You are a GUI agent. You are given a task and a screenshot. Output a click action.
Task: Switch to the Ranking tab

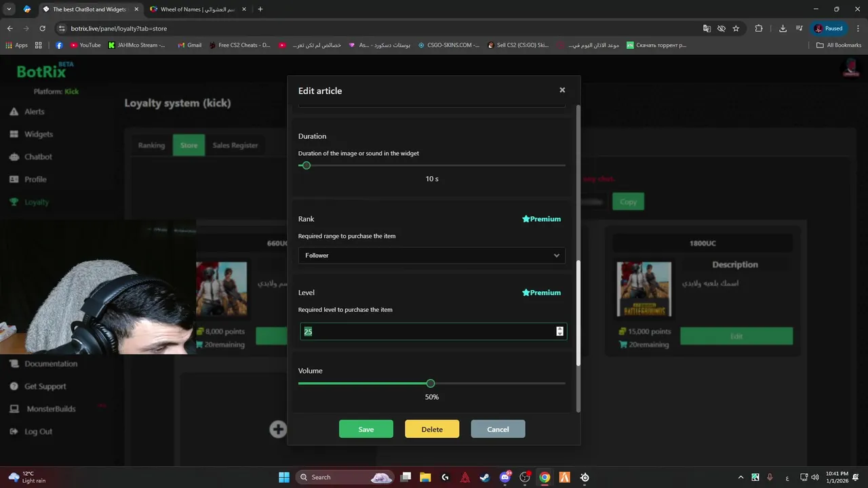(x=151, y=145)
